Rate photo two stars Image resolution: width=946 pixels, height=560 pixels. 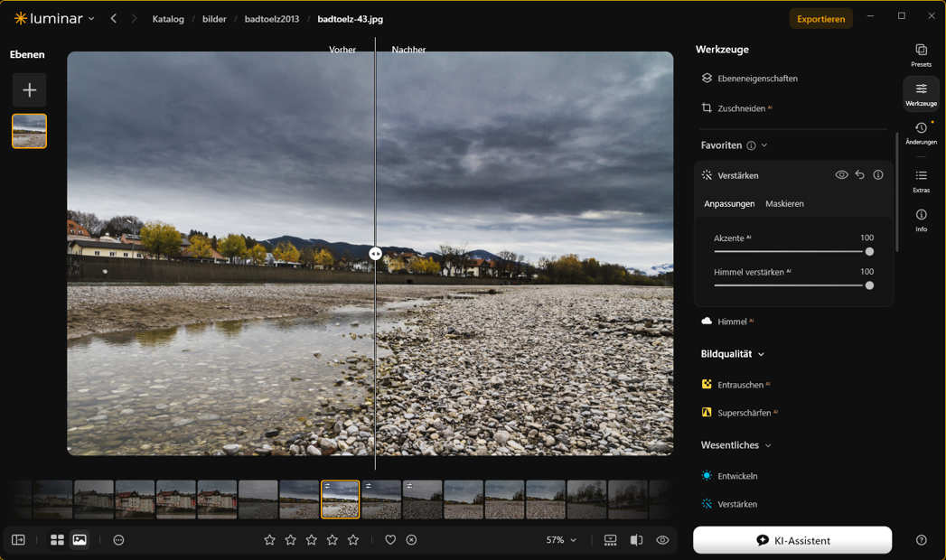coord(290,540)
